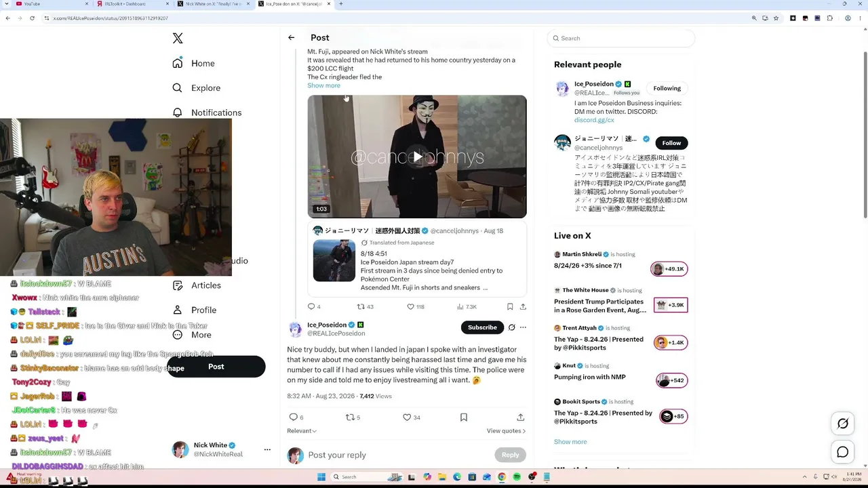Share Ice_Poseidon's main post
This screenshot has width=868, height=488.
coord(521,418)
